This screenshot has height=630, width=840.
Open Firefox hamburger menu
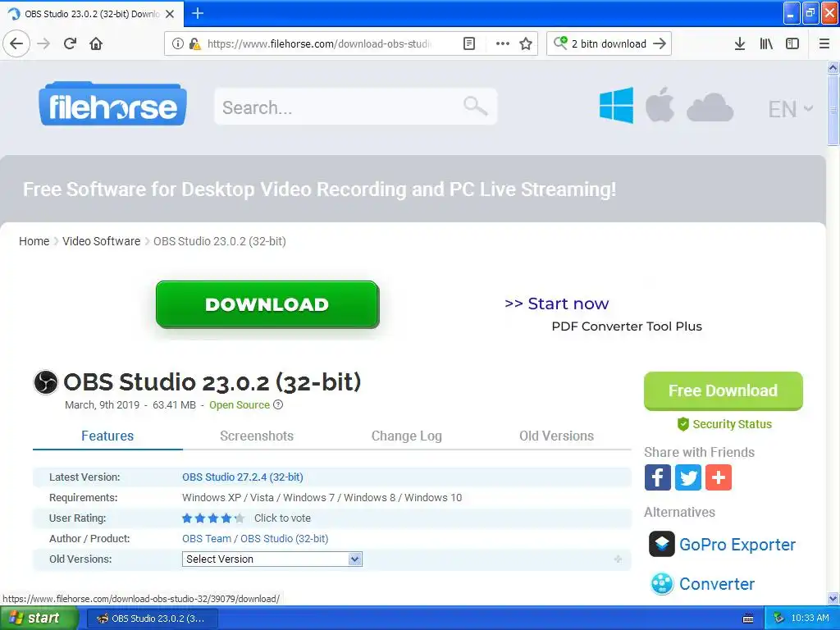click(x=824, y=43)
